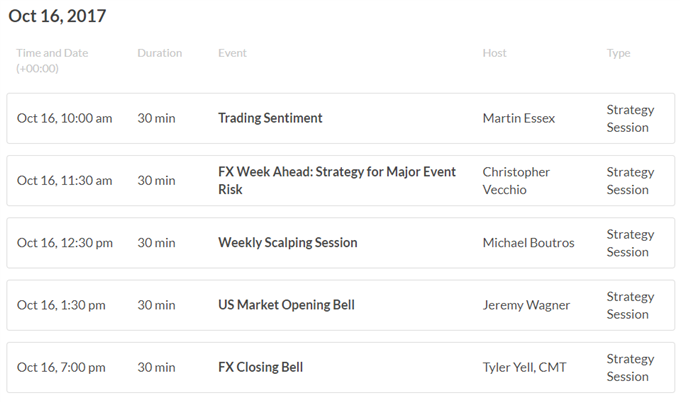Click the Host column header
The height and width of the screenshot is (402, 680).
pos(494,53)
